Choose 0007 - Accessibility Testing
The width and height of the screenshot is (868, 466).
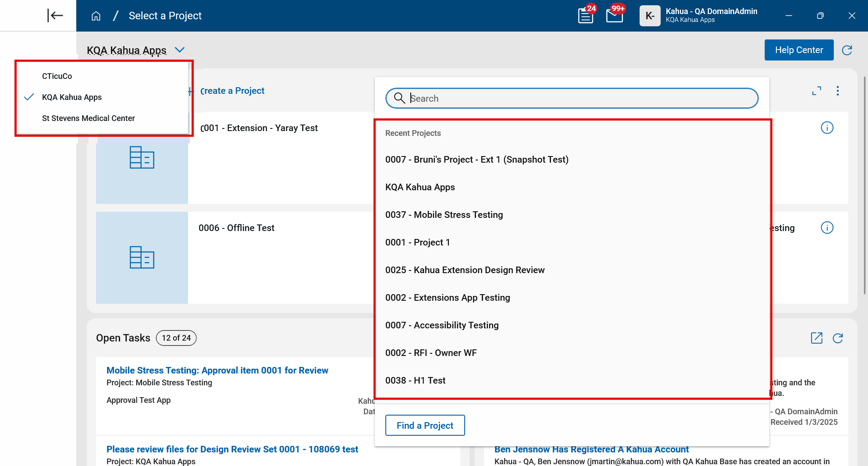pyautogui.click(x=572, y=325)
